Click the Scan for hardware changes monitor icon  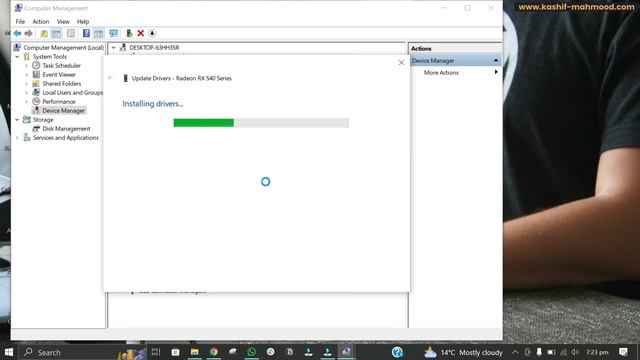113,33
